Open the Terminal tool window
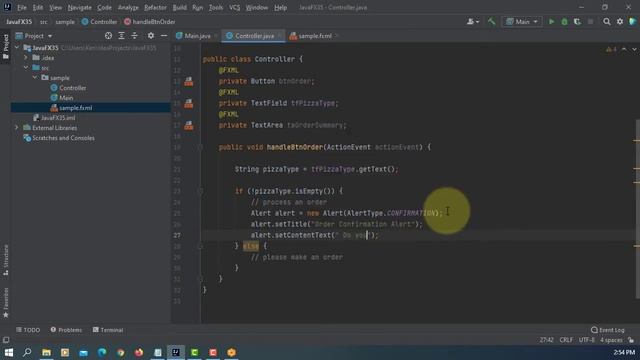Image resolution: width=640 pixels, height=360 pixels. click(108, 330)
